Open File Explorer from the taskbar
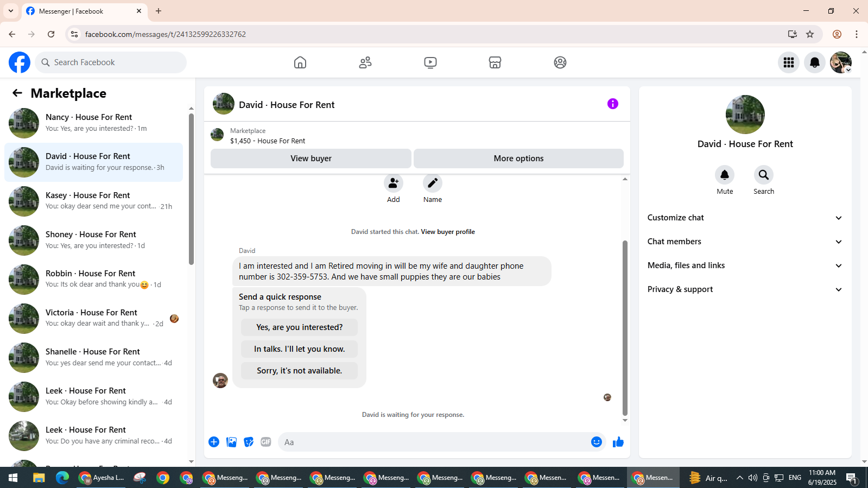Screen dimensions: 868x488 click(39, 478)
